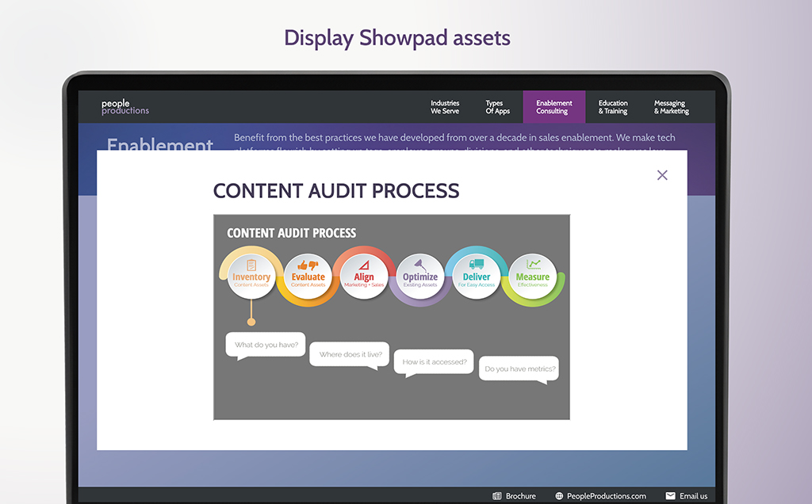
Task: Click the Measure chart icon circle
Action: (x=533, y=265)
